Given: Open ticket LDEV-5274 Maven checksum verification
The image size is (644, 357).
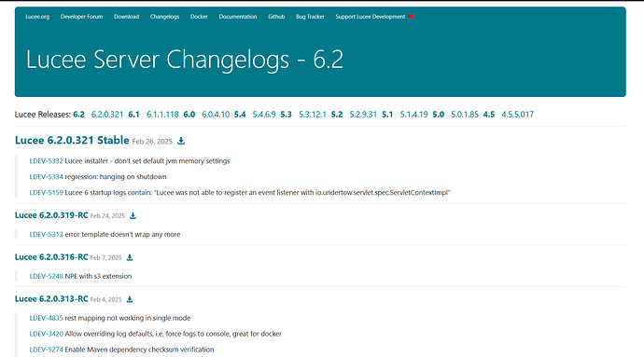Looking at the screenshot, I should [x=46, y=350].
